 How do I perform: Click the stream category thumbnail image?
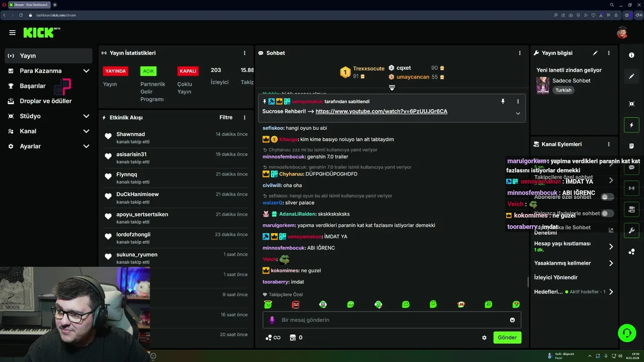click(x=542, y=85)
